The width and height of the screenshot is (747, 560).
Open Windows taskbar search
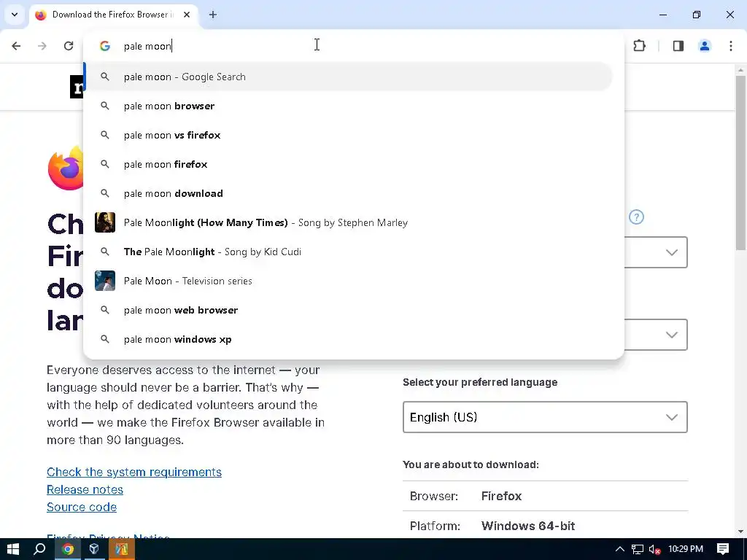(39, 549)
